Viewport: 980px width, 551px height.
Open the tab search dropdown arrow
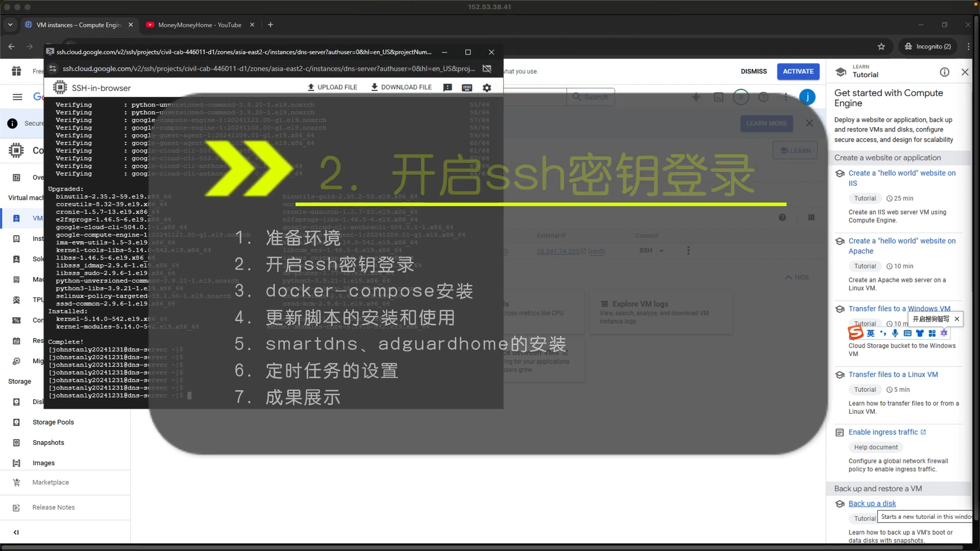tap(10, 24)
